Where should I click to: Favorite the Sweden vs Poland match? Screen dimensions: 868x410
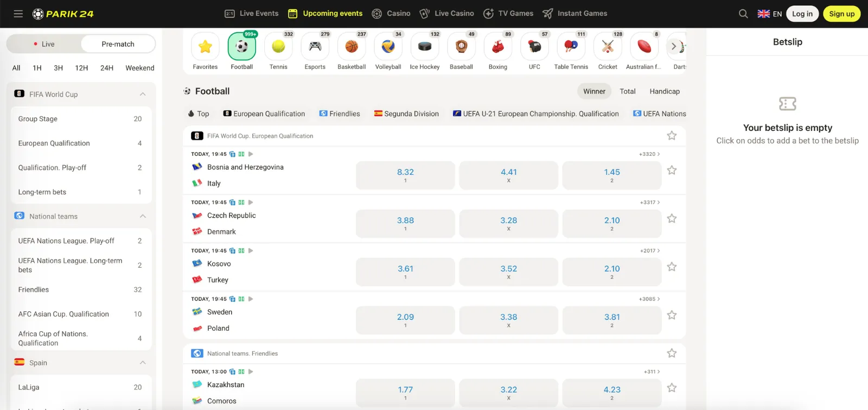point(672,316)
